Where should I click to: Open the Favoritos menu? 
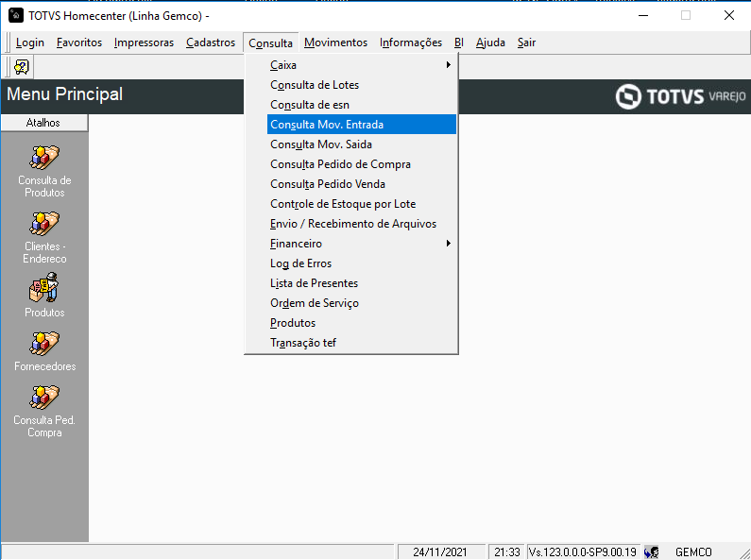(79, 42)
